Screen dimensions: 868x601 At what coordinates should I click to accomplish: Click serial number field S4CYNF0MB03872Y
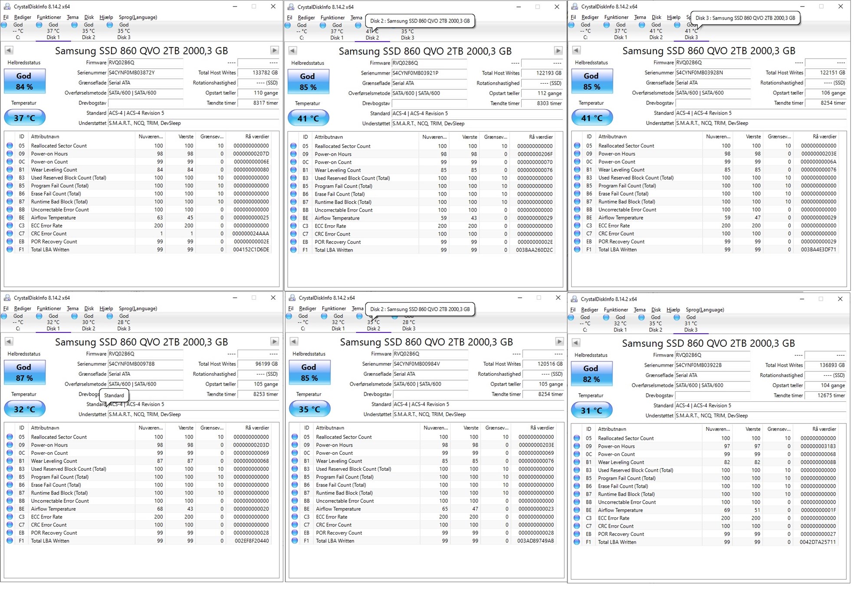145,72
